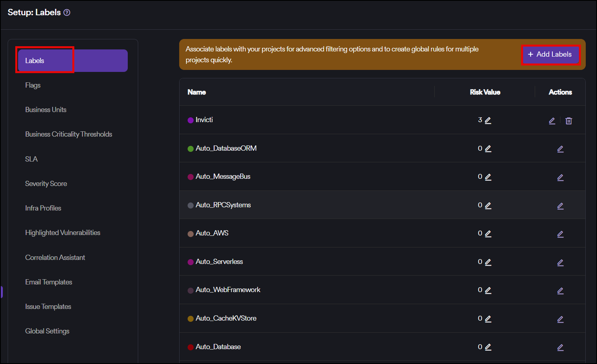Click the Auto_Database label row name

218,347
